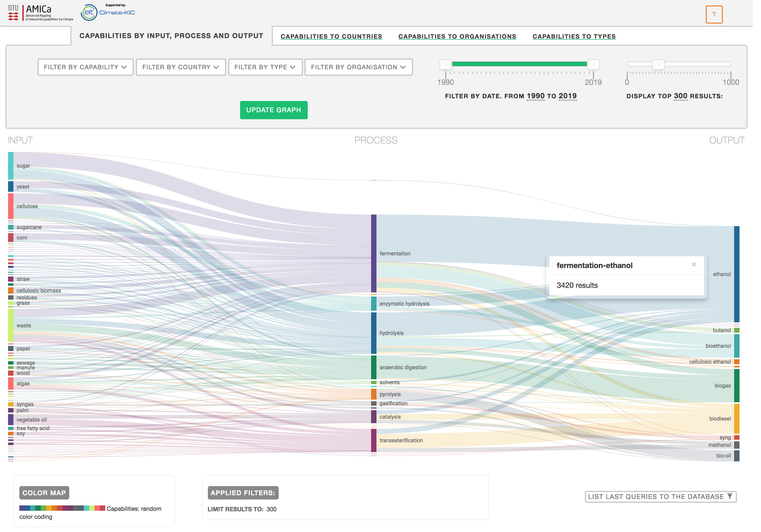Click the ethanol output node
This screenshot has height=532, width=761.
pyautogui.click(x=744, y=277)
